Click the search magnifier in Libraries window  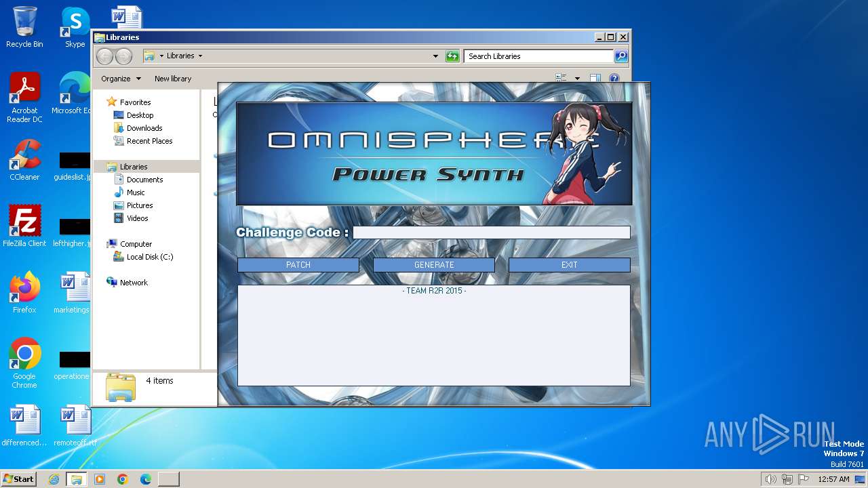pyautogui.click(x=620, y=56)
